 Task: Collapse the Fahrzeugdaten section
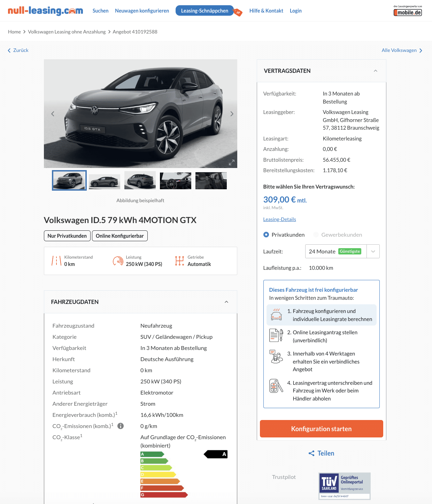click(226, 302)
